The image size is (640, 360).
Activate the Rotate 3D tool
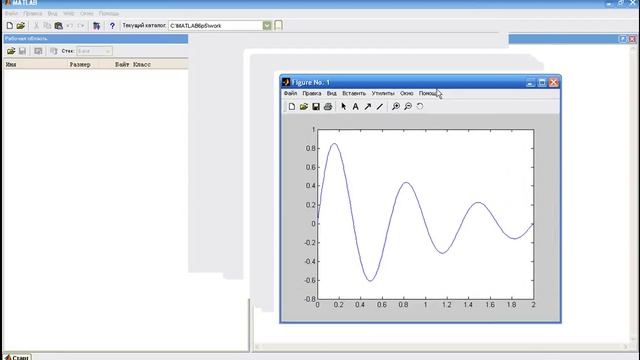pos(420,107)
